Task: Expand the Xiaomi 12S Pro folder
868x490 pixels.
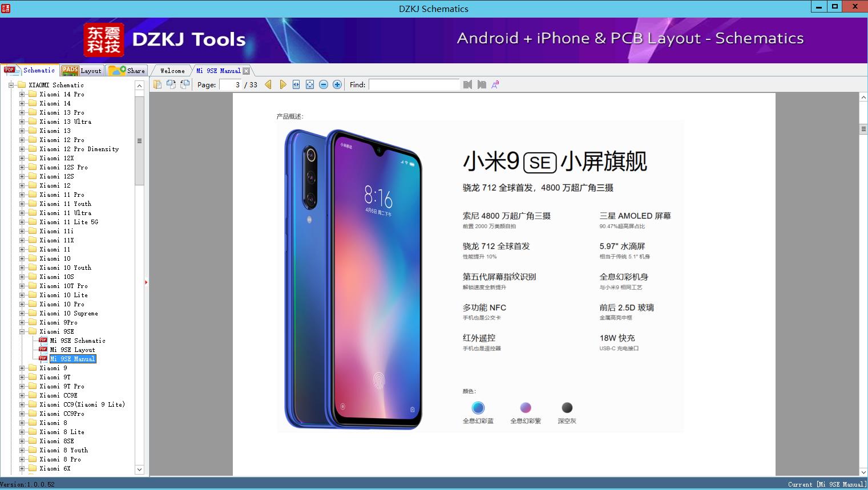Action: click(x=22, y=167)
